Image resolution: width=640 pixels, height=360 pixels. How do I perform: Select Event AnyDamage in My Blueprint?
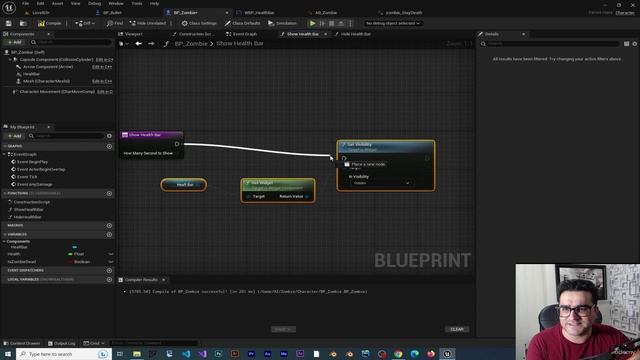click(34, 184)
